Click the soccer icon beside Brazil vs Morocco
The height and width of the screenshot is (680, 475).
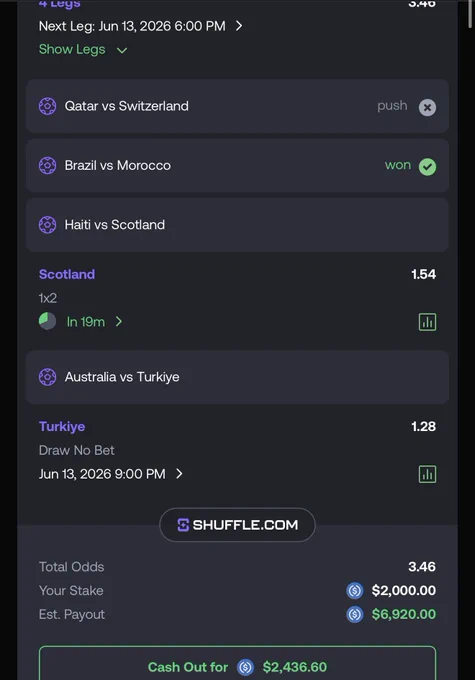pyautogui.click(x=47, y=165)
